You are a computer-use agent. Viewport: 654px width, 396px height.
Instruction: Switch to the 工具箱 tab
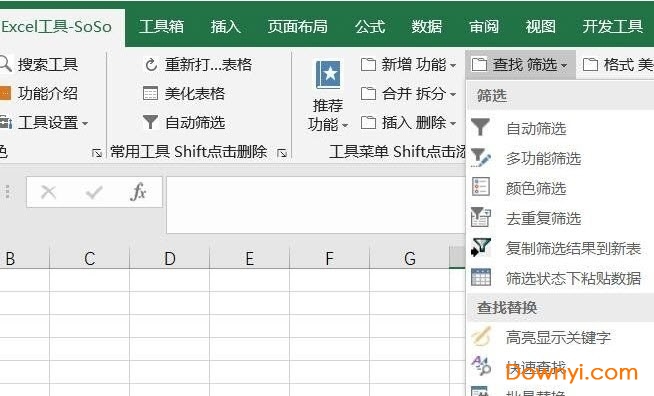click(x=161, y=27)
